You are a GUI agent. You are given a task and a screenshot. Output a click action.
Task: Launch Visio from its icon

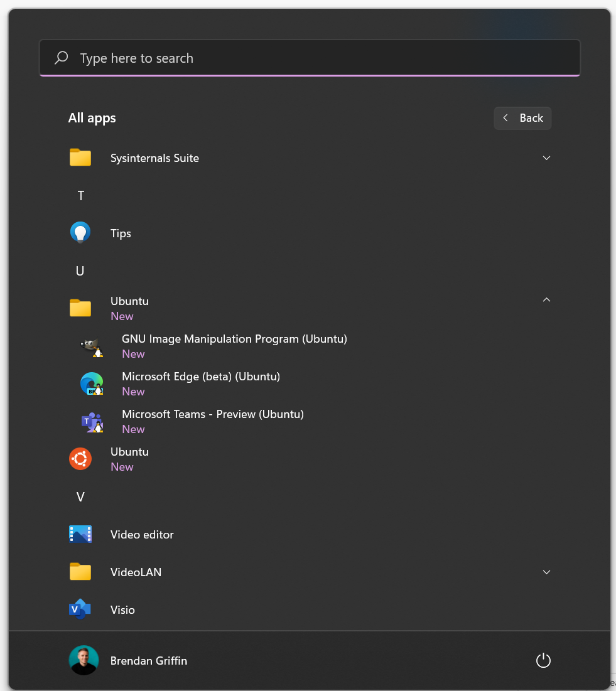pos(80,609)
